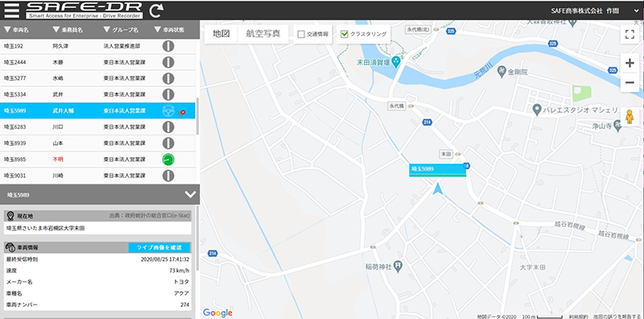644x319 pixels.
Task: Select the 地図 map tab
Action: (x=221, y=34)
